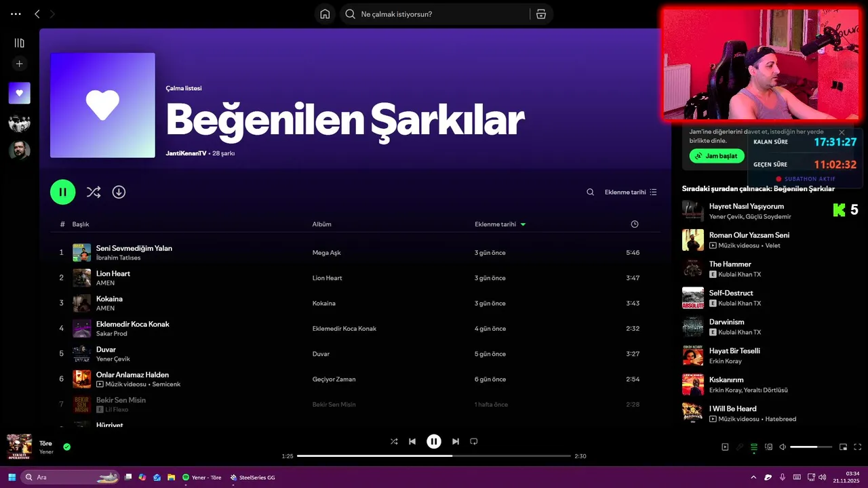Image resolution: width=868 pixels, height=488 pixels.
Task: Open Windows Start menu
Action: 12,477
